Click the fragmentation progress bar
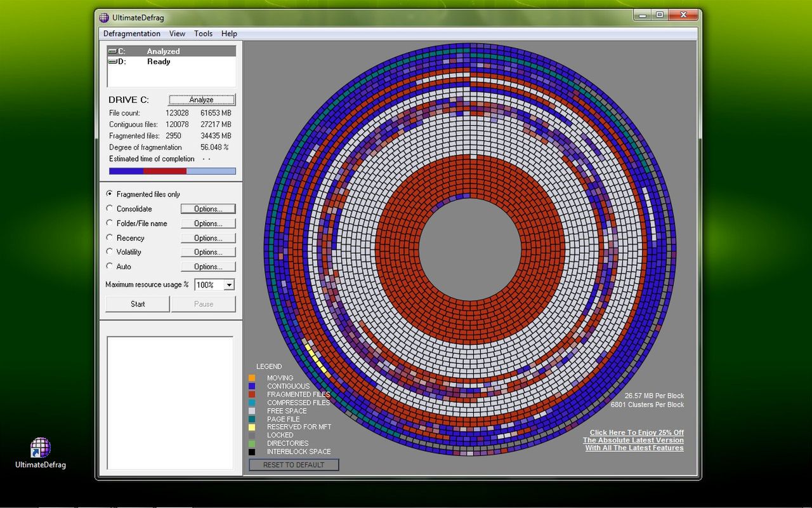The image size is (812, 508). coord(173,171)
